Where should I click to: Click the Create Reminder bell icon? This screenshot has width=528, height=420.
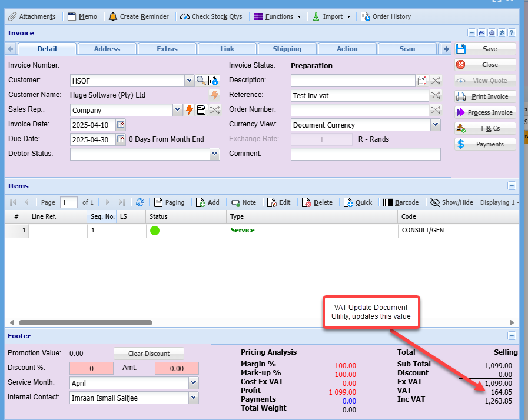coord(113,16)
